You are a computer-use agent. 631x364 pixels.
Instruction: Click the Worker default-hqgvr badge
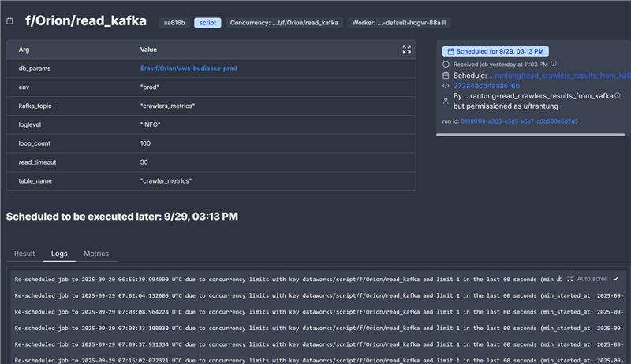(399, 23)
